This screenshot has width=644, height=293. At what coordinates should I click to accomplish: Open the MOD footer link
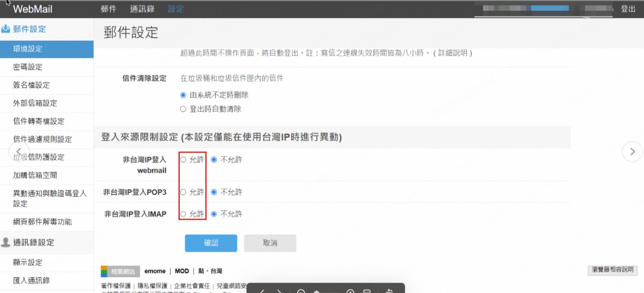coord(182,271)
